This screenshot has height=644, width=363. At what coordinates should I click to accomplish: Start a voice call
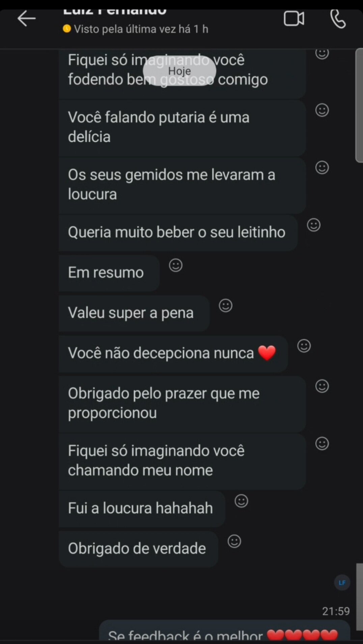(338, 19)
